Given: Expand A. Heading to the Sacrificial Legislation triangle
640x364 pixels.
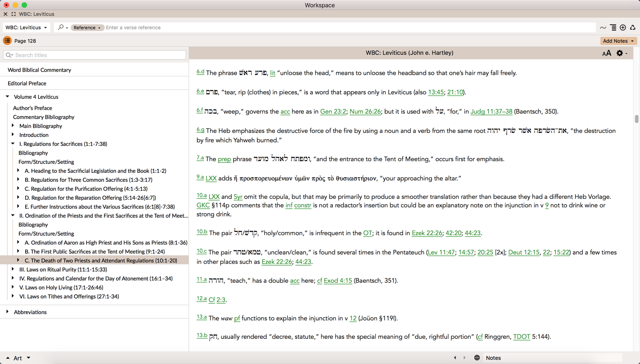Looking at the screenshot, I should coord(18,171).
